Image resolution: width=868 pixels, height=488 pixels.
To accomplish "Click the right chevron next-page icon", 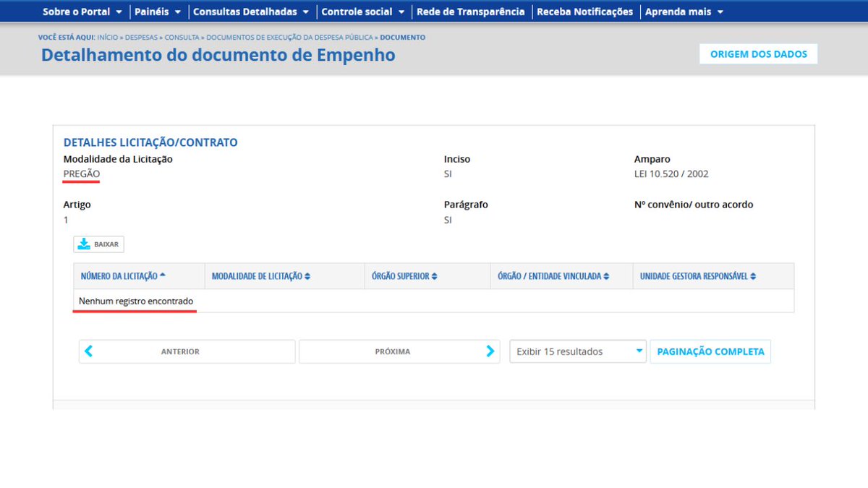I will (x=490, y=351).
